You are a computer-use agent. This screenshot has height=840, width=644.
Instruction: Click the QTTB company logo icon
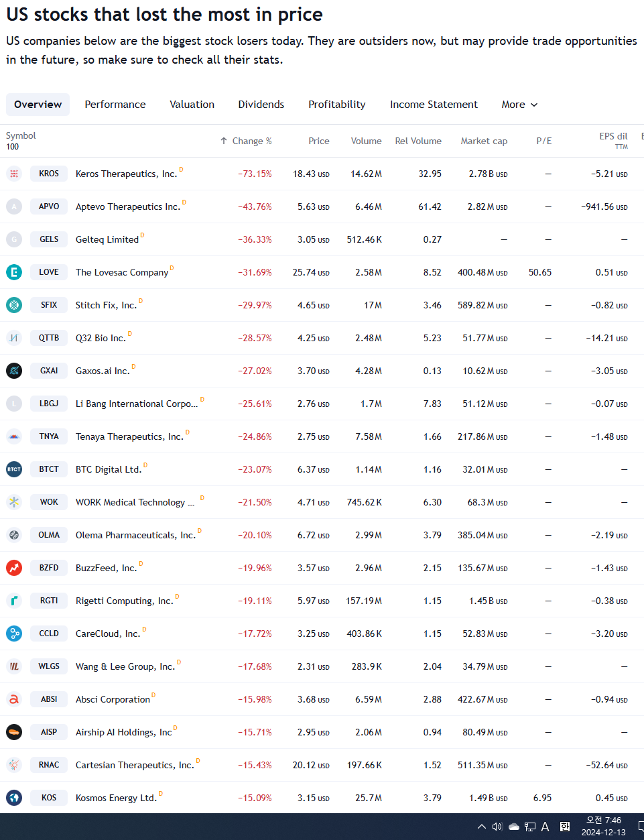tap(14, 338)
